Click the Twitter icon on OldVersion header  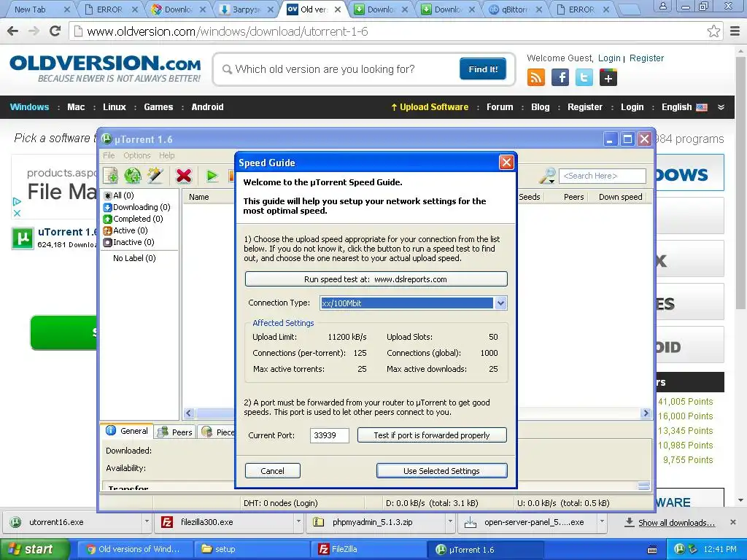tap(584, 77)
